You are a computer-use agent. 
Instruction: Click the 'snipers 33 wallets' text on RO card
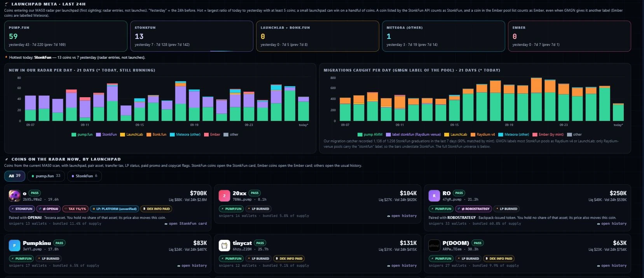click(x=447, y=224)
